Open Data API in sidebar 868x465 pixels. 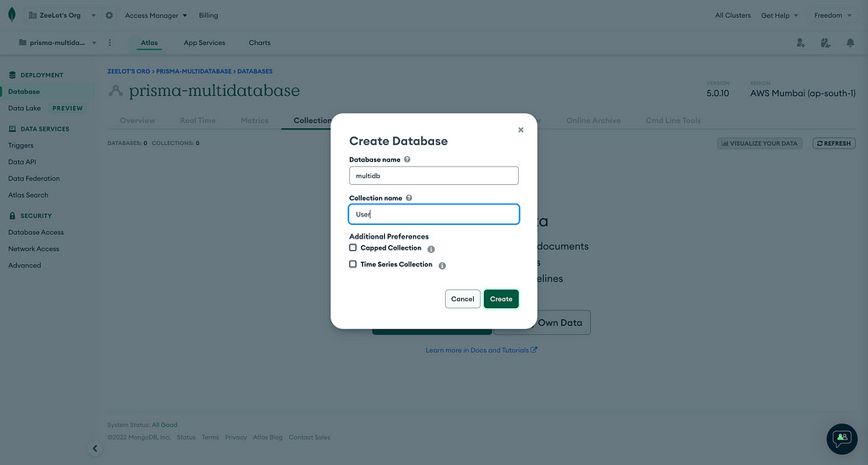(x=22, y=162)
